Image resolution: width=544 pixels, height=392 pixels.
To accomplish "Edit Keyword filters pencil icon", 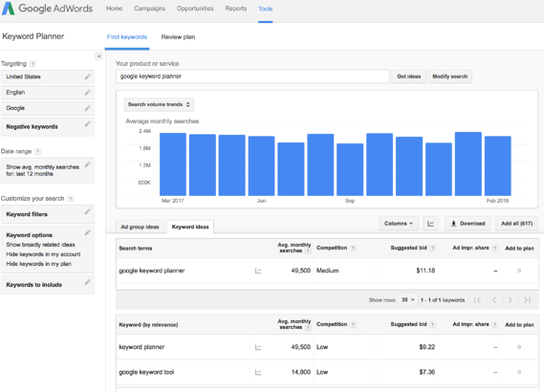I will click(x=87, y=211).
